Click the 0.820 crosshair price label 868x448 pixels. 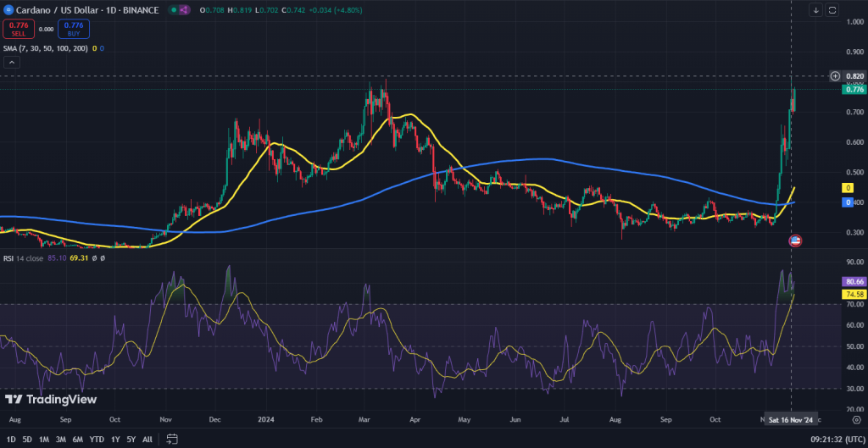[854, 76]
